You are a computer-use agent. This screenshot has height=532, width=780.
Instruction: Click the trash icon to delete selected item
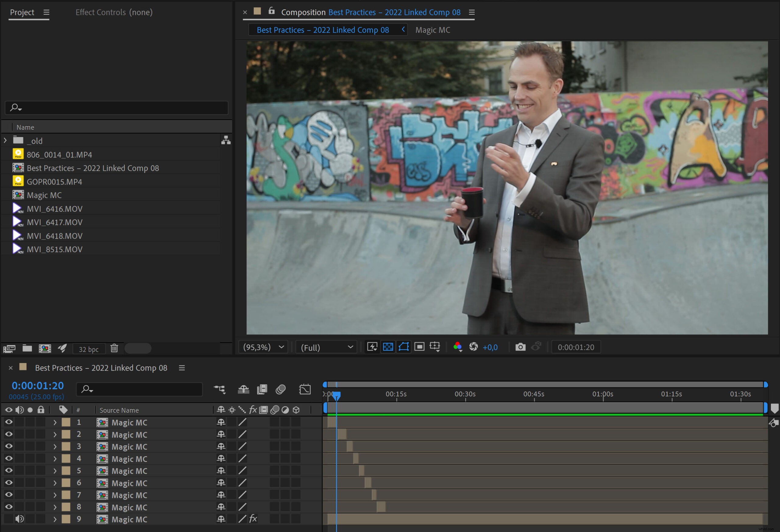click(115, 348)
